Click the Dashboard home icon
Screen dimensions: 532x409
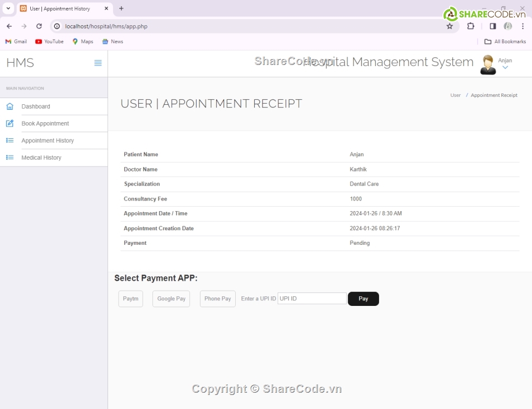(10, 106)
